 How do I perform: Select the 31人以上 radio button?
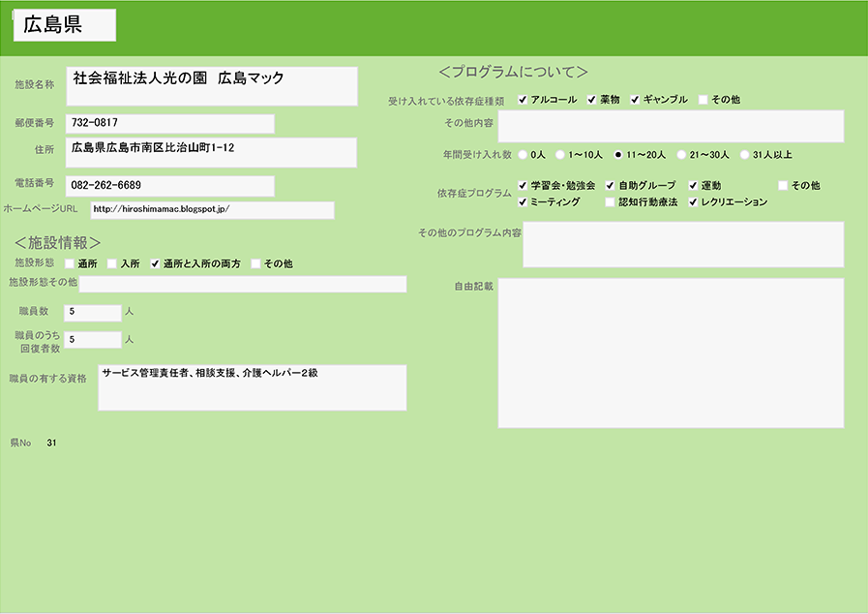[744, 154]
